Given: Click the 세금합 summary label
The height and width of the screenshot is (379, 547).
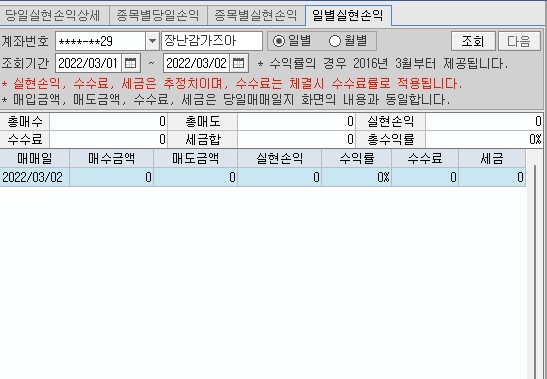Looking at the screenshot, I should (203, 140).
